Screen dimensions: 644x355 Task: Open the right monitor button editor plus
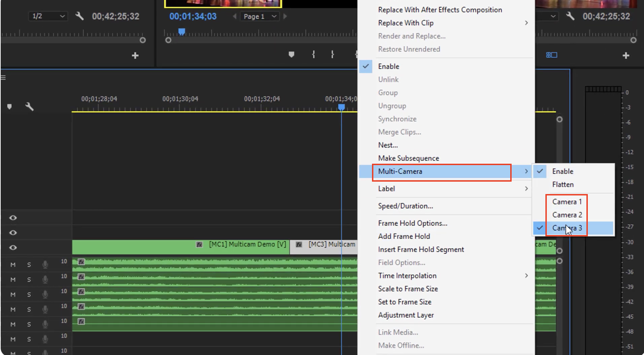pyautogui.click(x=626, y=55)
